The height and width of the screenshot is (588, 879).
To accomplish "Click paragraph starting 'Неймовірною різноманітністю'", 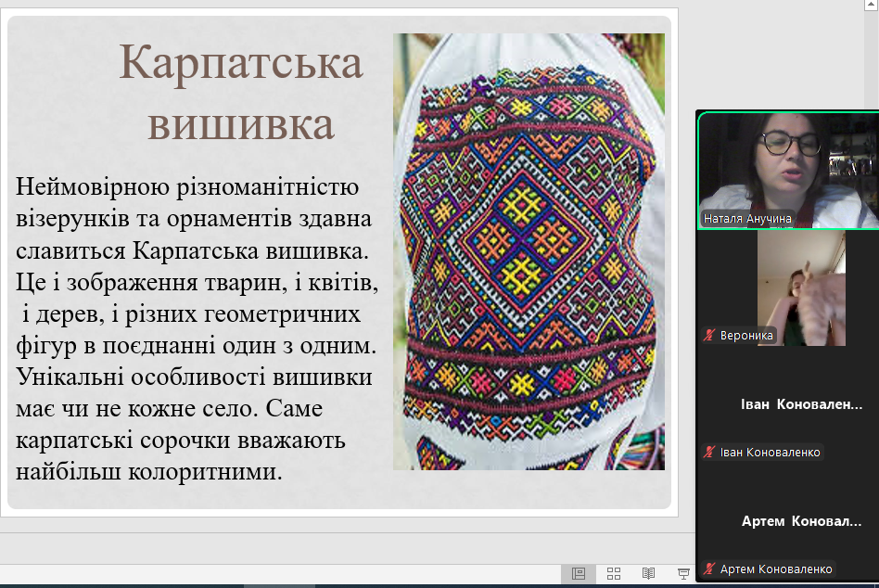I will pyautogui.click(x=197, y=329).
